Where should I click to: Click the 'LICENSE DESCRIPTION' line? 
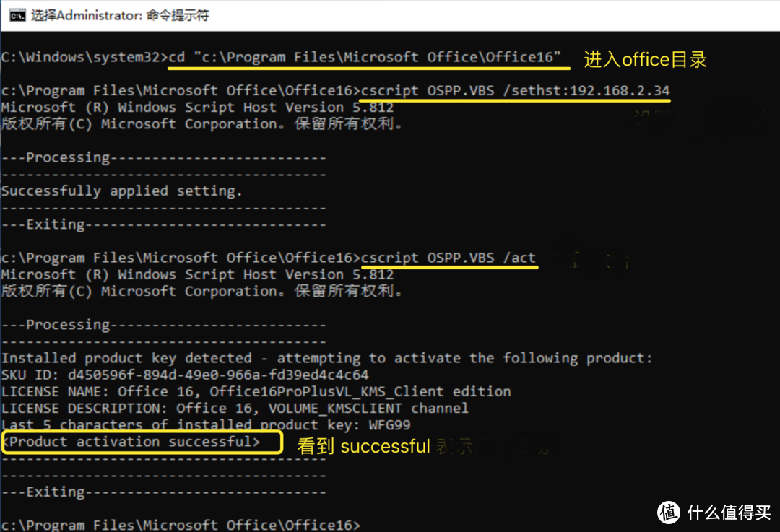[x=235, y=408]
